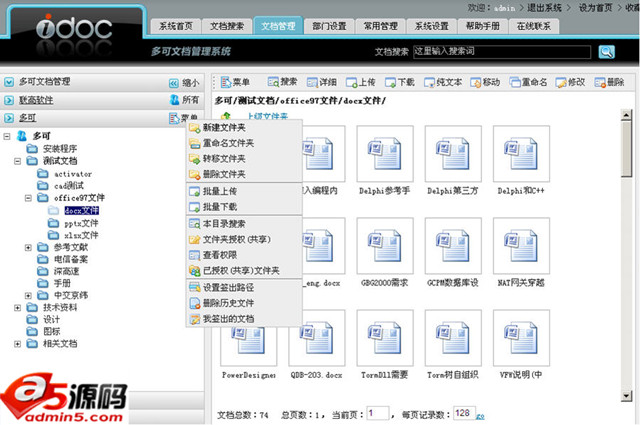
Task: Collapse the 多可 root tree node
Action: (x=7, y=136)
